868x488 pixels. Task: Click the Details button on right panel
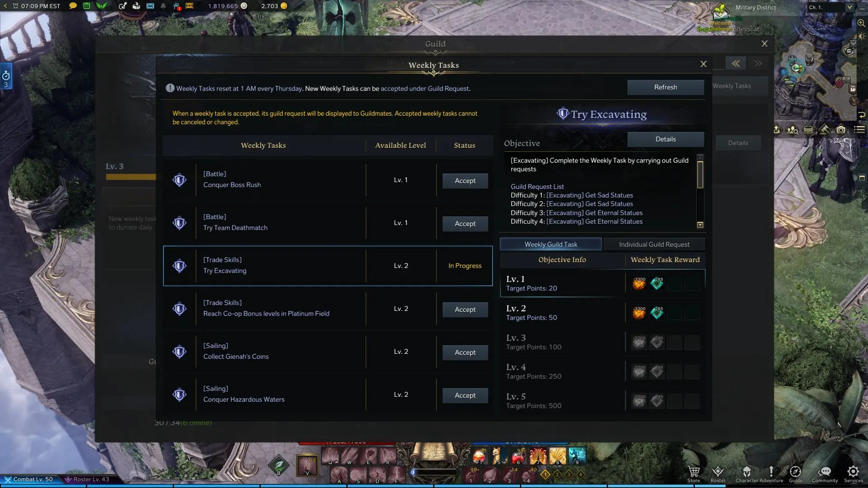coord(666,139)
